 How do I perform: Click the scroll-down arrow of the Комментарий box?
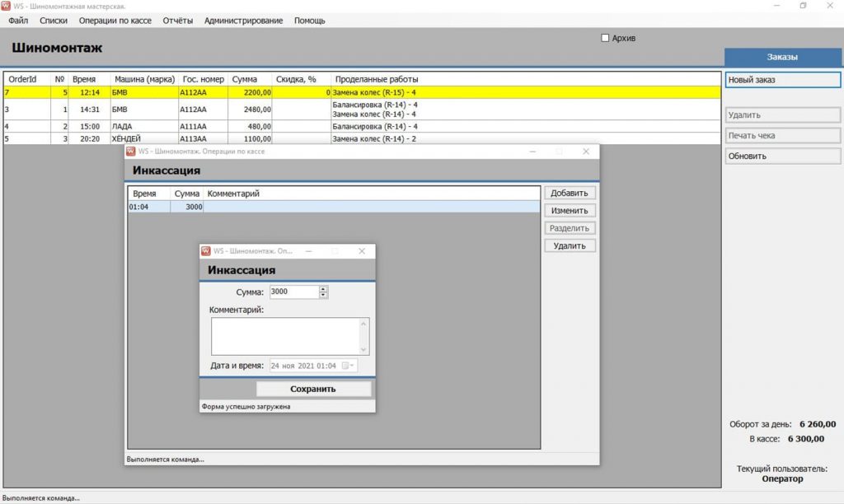coord(363,350)
